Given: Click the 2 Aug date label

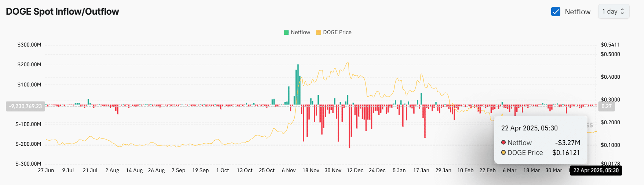Looking at the screenshot, I should (x=112, y=170).
